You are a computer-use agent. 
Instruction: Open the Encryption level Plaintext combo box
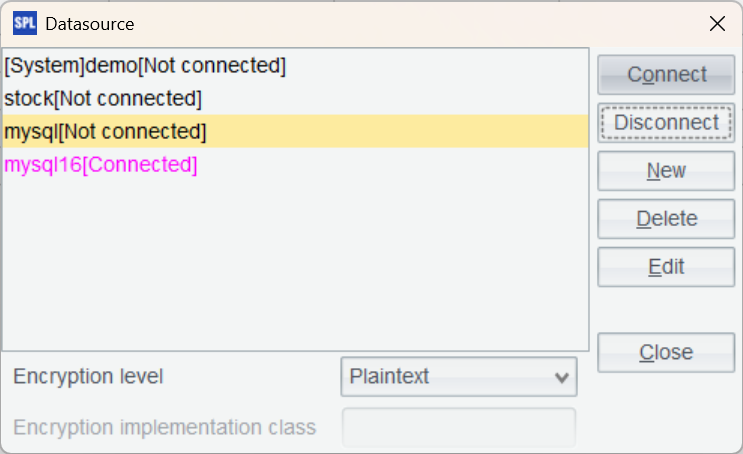445,377
